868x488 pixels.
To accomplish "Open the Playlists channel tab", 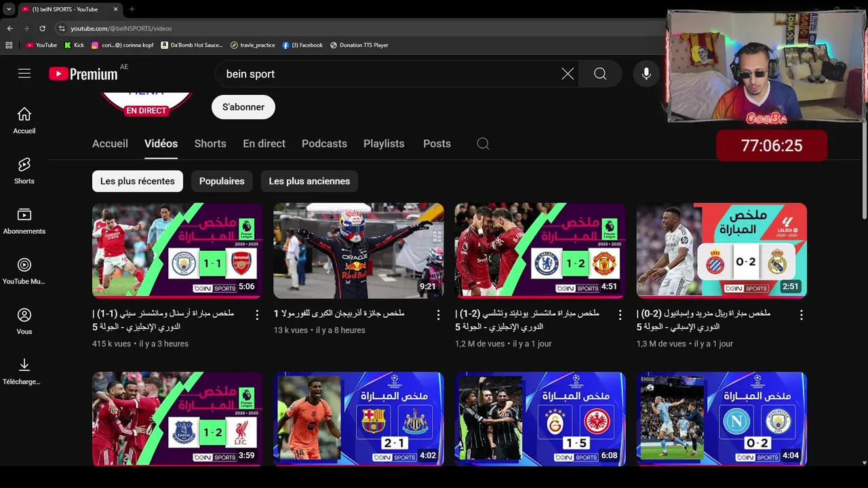I will coord(384,144).
